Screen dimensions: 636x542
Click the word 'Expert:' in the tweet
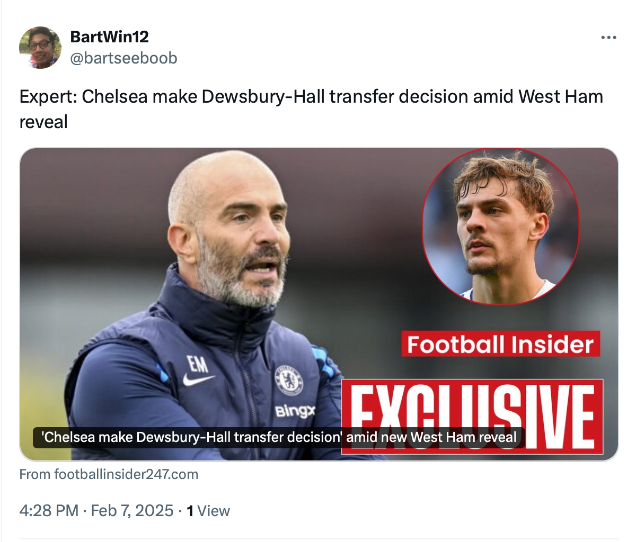48,99
